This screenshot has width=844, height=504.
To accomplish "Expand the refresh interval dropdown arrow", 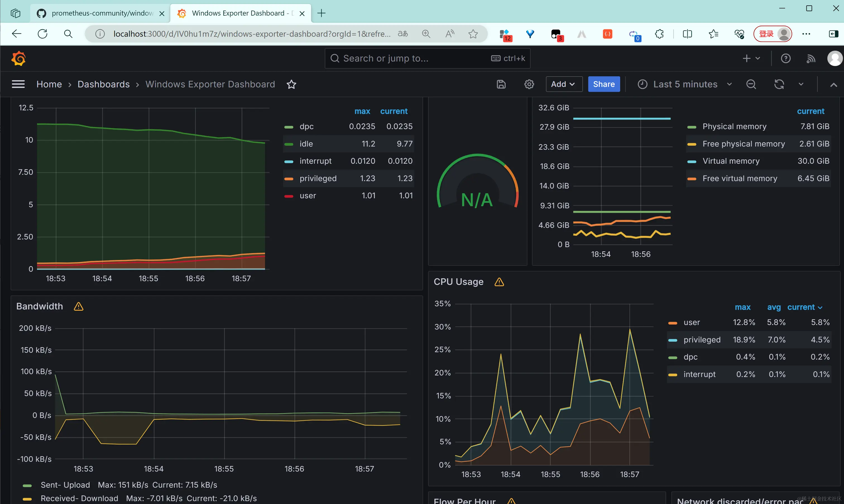I will pyautogui.click(x=801, y=84).
